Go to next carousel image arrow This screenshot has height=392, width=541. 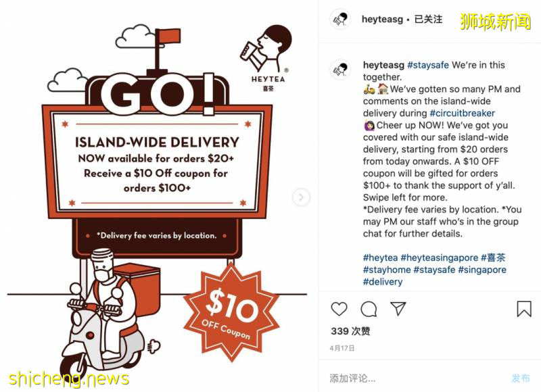coord(301,197)
